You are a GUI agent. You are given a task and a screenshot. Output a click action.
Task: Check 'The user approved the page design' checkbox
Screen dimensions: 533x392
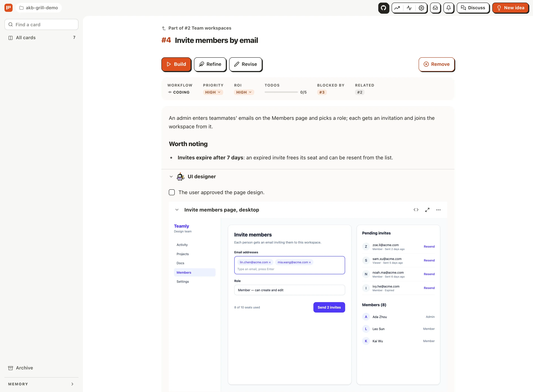point(172,192)
